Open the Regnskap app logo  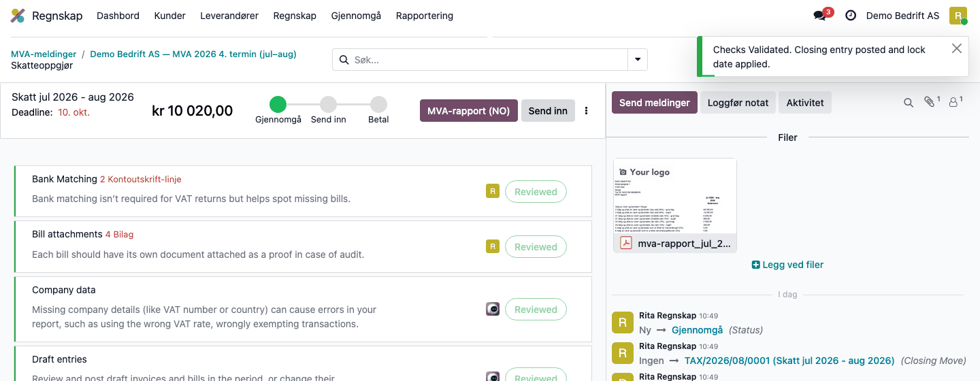pyautogui.click(x=18, y=16)
